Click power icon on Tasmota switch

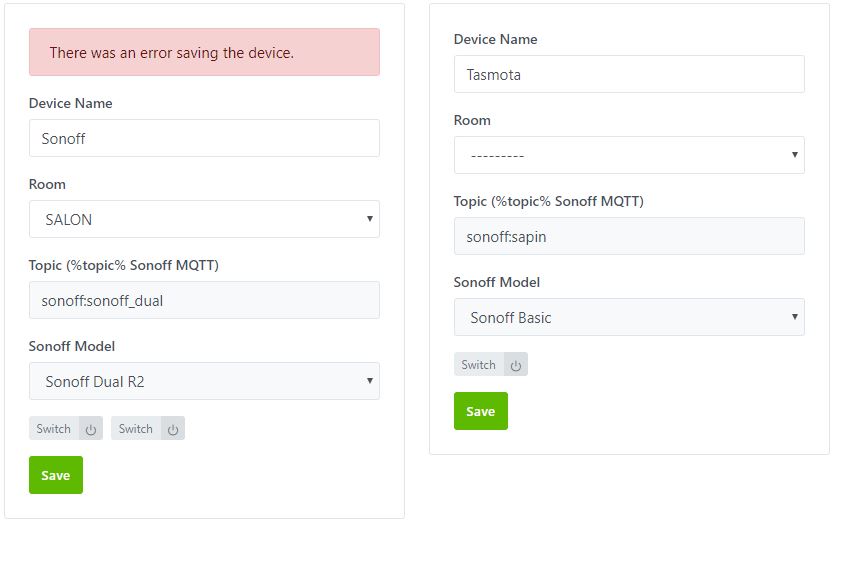tap(516, 365)
